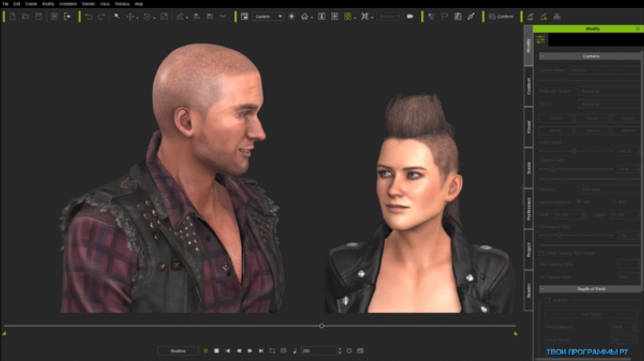Select the arrow Select tool
The image size is (644, 361).
(x=117, y=16)
